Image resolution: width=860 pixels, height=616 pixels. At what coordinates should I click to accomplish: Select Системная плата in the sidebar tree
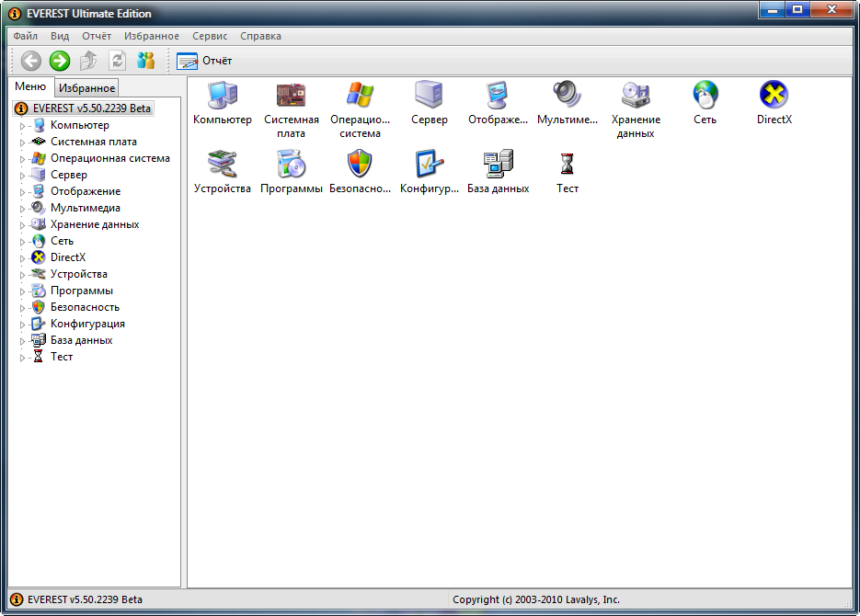pyautogui.click(x=93, y=142)
